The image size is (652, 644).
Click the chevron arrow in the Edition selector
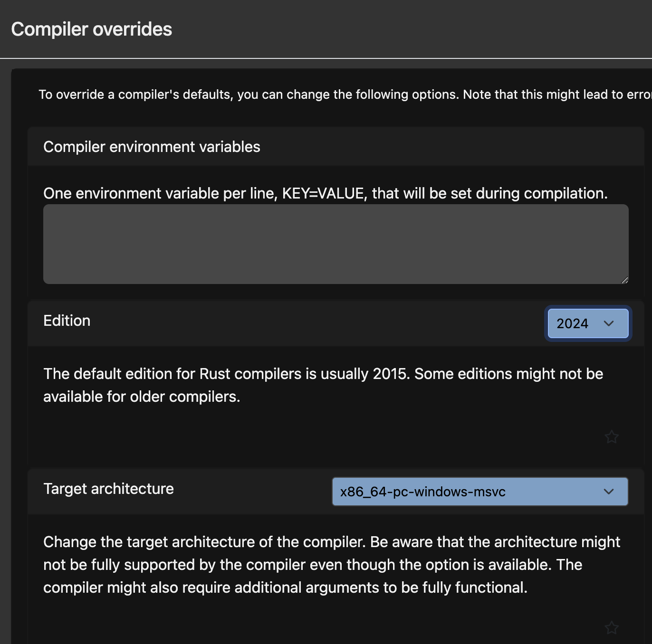tap(609, 323)
